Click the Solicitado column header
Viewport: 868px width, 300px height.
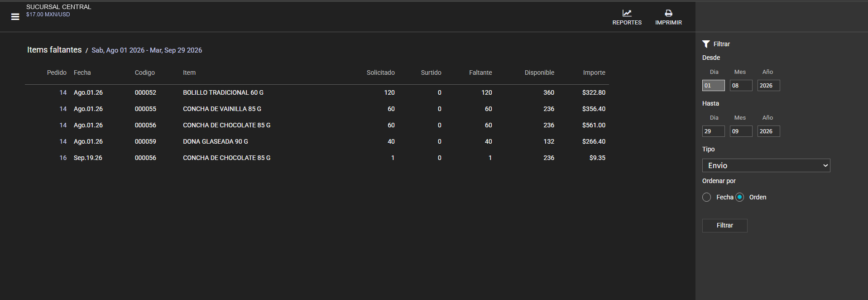tap(381, 73)
